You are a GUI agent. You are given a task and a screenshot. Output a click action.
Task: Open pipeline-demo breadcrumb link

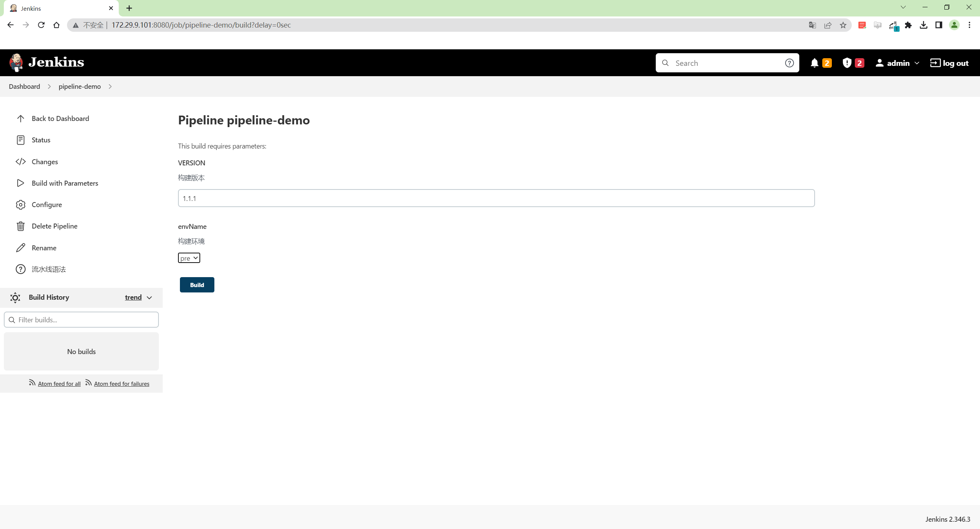[x=80, y=87]
